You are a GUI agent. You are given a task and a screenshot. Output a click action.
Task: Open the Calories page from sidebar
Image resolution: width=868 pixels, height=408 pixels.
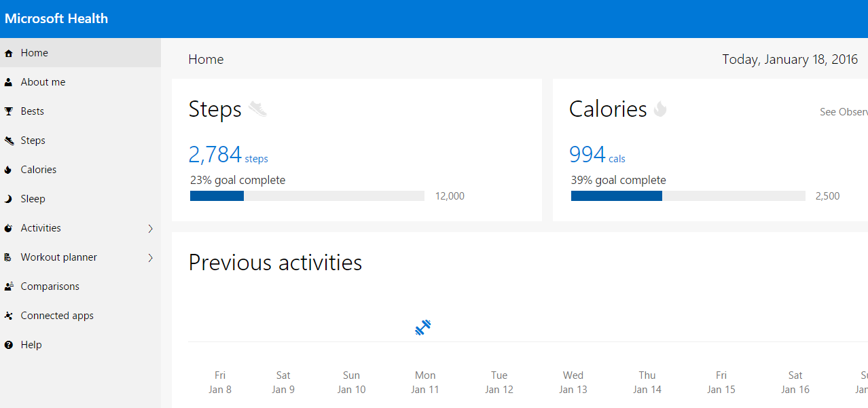coord(38,170)
